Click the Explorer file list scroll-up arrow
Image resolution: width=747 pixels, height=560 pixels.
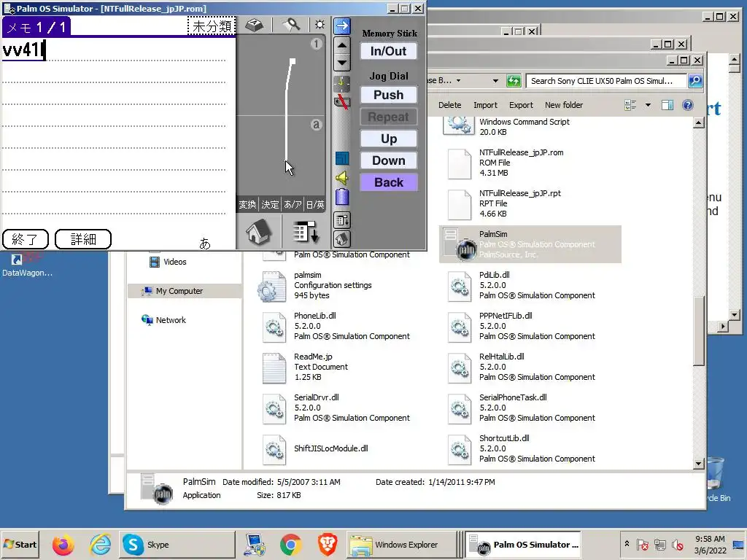(x=698, y=122)
